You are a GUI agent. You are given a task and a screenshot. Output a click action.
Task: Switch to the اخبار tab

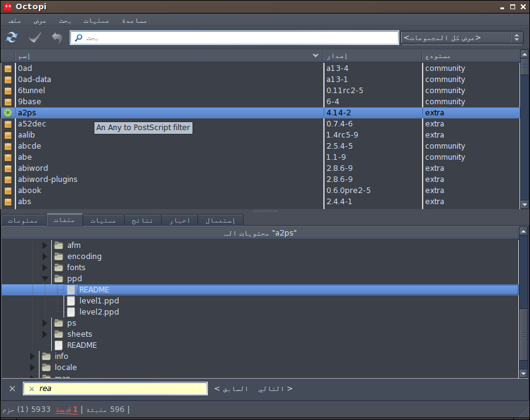click(x=180, y=221)
